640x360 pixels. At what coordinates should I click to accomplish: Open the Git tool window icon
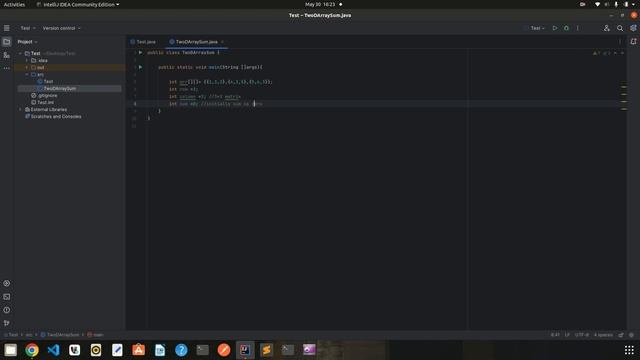tap(7, 323)
